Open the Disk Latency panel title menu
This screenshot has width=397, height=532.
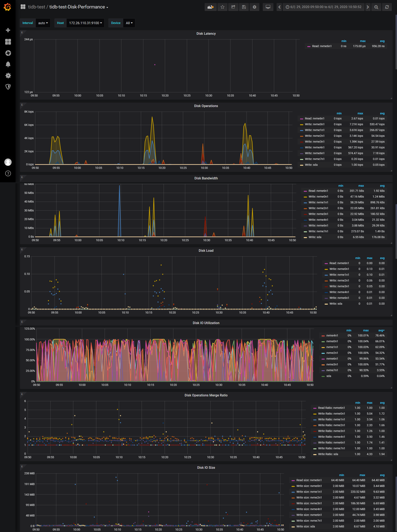pyautogui.click(x=206, y=34)
